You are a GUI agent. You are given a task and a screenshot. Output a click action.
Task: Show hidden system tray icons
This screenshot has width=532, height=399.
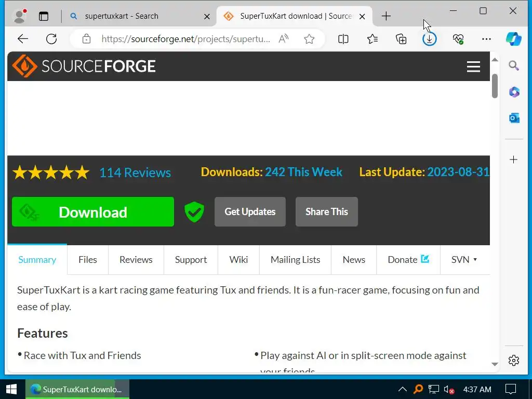(403, 389)
